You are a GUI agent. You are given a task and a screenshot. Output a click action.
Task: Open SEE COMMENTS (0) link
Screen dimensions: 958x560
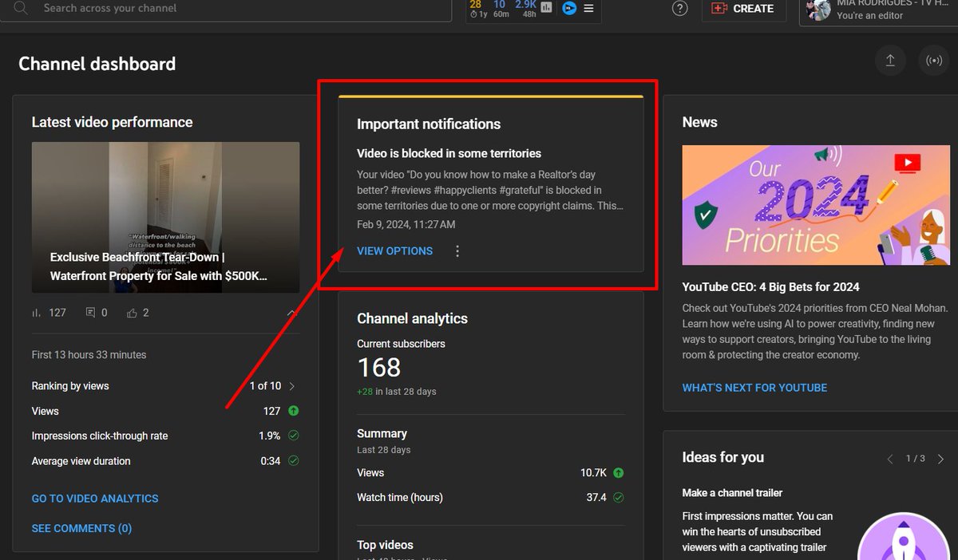81,528
